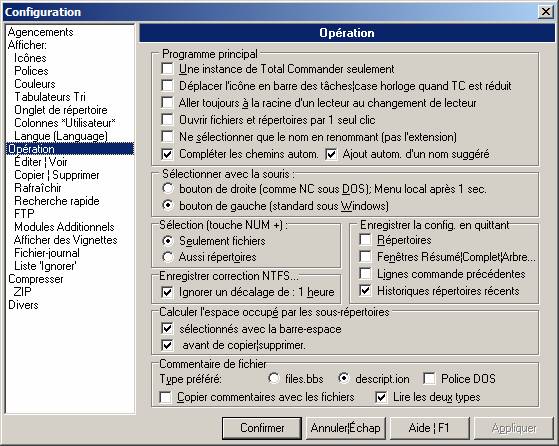
Task: Toggle 'Ajout autom. d'un nom suggéré' checkbox
Action: point(331,154)
